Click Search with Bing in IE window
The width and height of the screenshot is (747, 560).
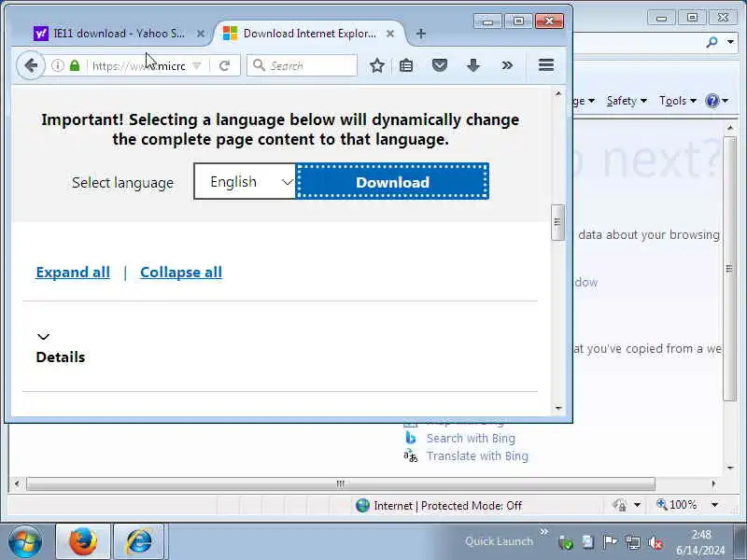[471, 438]
